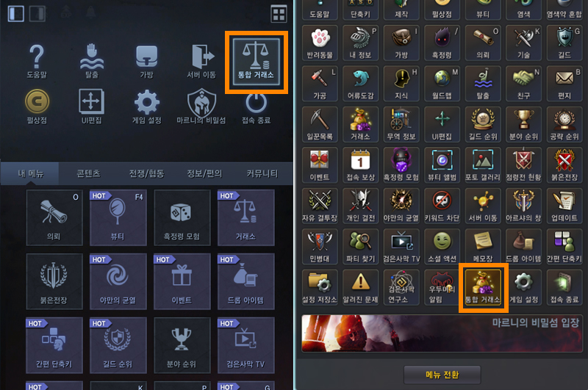This screenshot has width=588, height=390.
Task: Select the 흑정령 모험 dice tile
Action: 182,217
